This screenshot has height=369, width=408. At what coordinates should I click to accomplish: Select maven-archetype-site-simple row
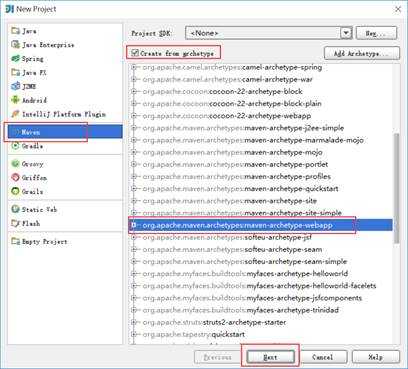(x=242, y=213)
